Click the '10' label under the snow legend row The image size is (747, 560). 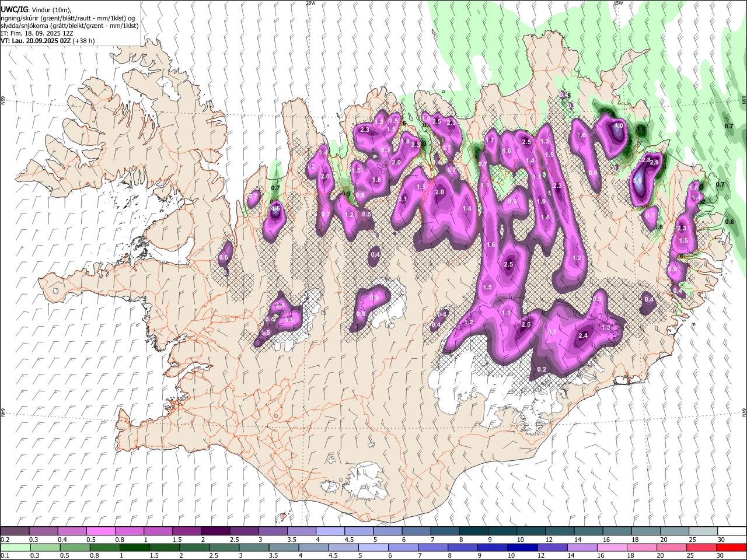coord(520,540)
